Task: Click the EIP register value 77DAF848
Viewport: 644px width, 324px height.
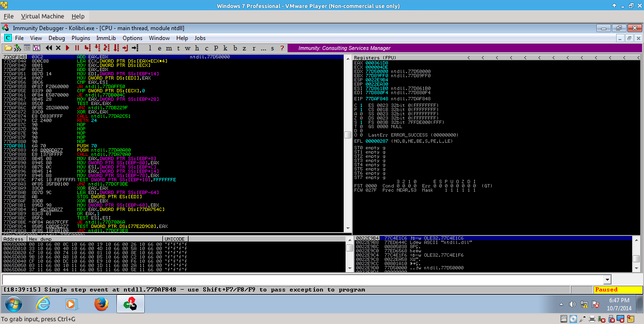Action: click(x=376, y=99)
